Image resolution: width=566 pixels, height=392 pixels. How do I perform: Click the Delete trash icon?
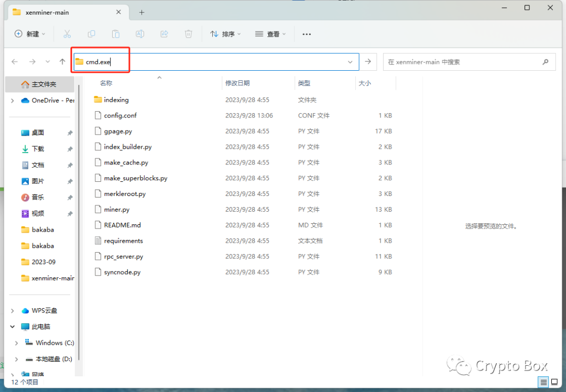point(189,34)
